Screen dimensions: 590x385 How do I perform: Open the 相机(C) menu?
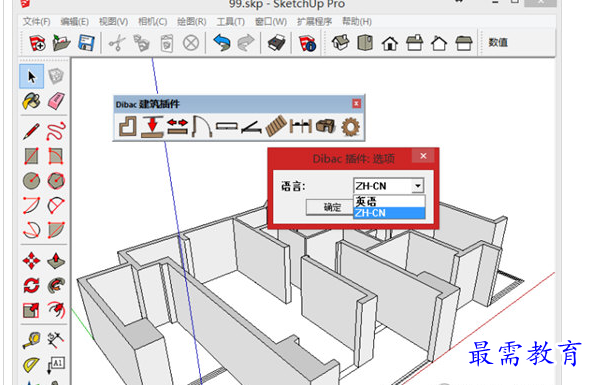click(x=152, y=21)
